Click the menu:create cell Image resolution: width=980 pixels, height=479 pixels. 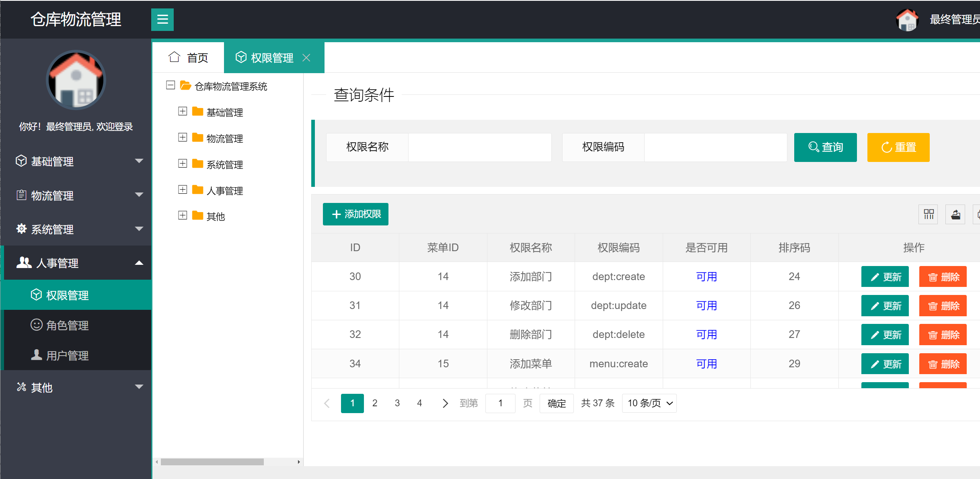[x=618, y=364]
